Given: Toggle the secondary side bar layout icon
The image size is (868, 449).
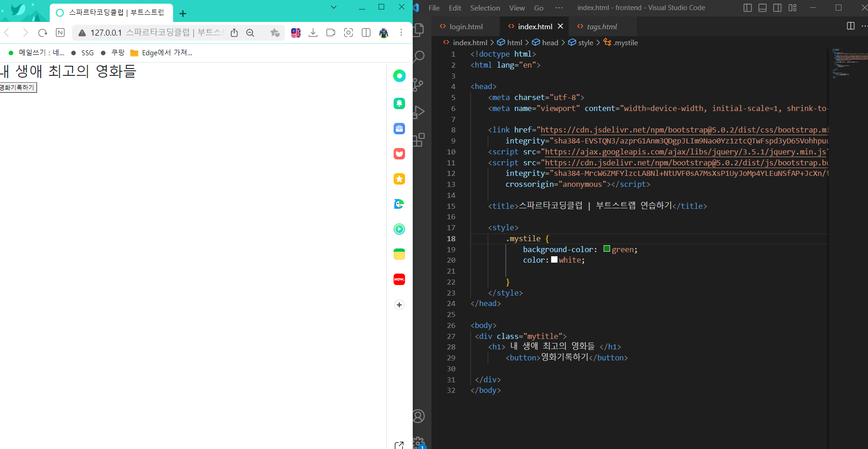Looking at the screenshot, I should [778, 8].
